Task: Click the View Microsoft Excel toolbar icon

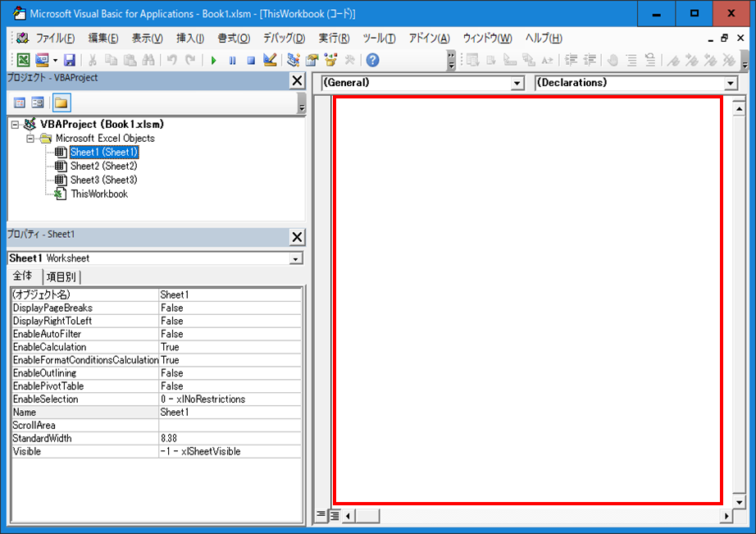Action: (x=23, y=60)
